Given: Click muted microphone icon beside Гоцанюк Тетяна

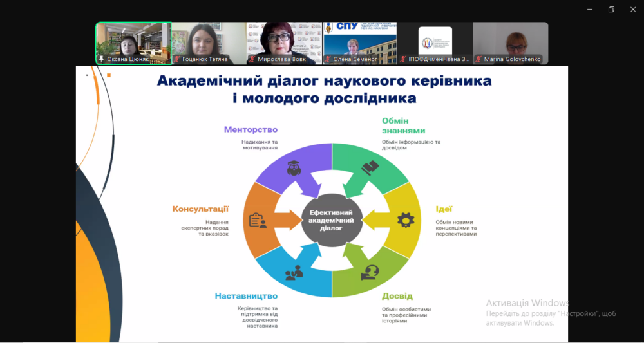Looking at the screenshot, I should (176, 59).
